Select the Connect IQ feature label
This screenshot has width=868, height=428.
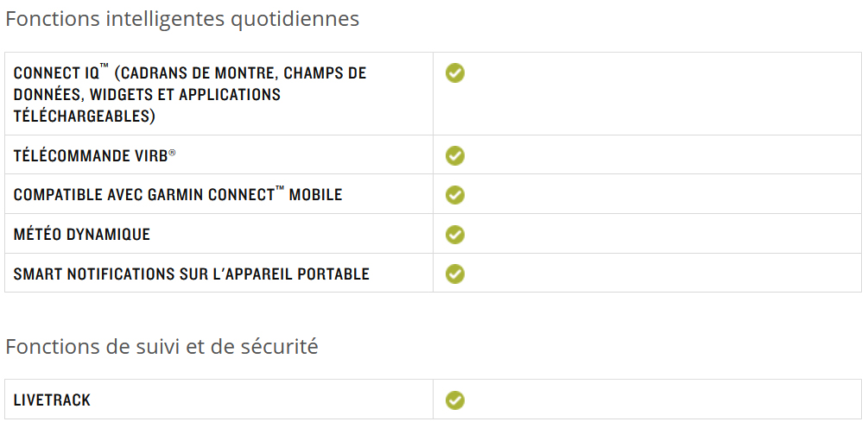[x=190, y=95]
